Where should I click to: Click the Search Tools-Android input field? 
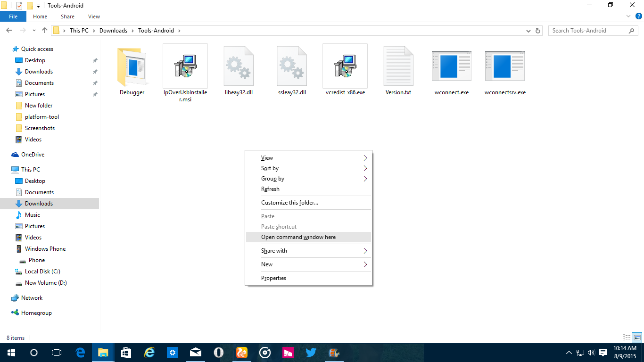pos(588,31)
